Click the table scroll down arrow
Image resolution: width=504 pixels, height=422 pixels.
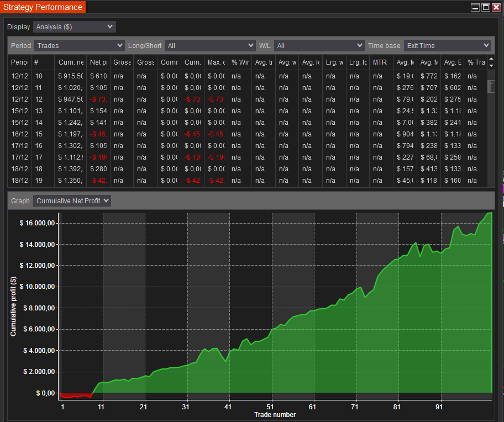(491, 66)
